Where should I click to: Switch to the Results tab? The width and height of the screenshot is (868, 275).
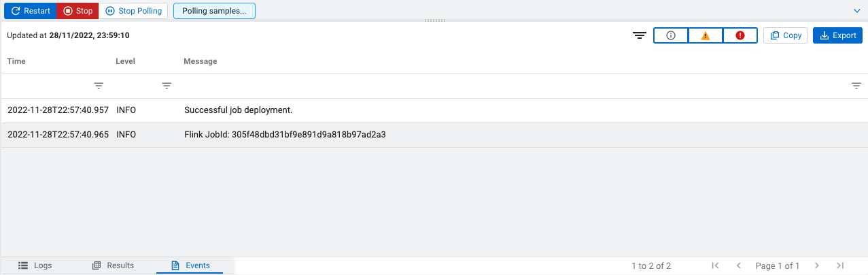(113, 265)
